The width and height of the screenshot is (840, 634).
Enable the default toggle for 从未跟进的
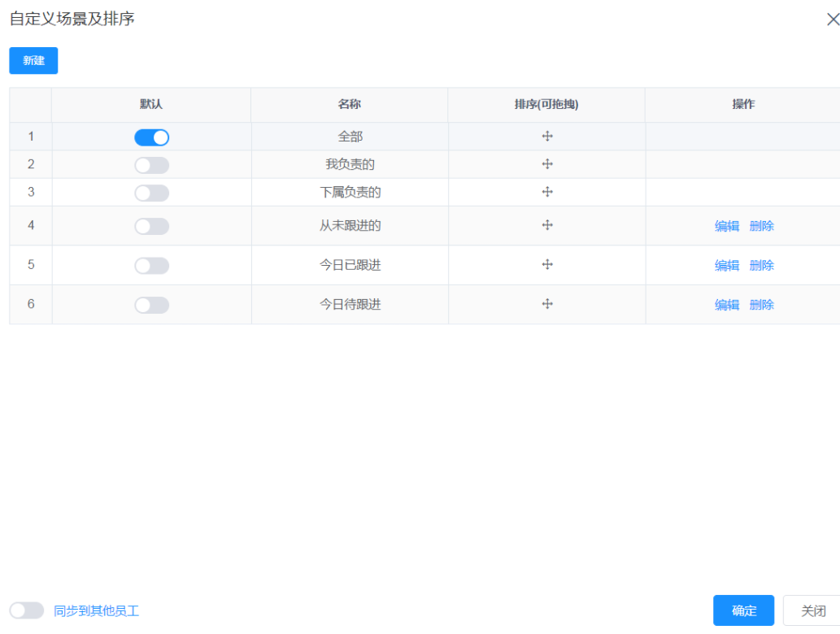[x=151, y=225]
